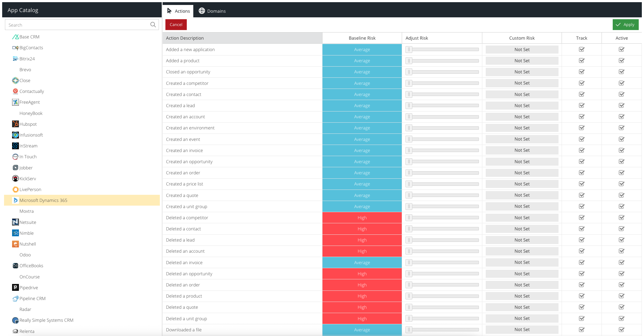644x336 pixels.
Task: Toggle Active for Created an invoice
Action: (x=622, y=151)
